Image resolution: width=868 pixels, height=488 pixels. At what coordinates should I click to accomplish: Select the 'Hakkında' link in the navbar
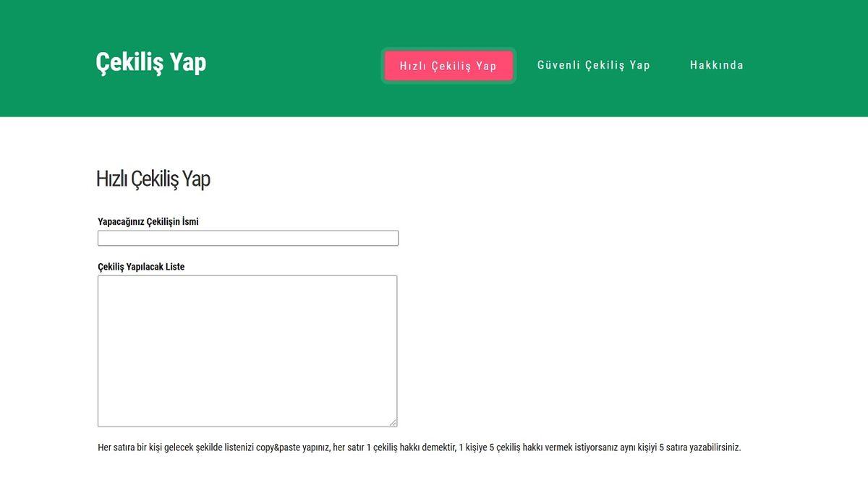pyautogui.click(x=717, y=65)
